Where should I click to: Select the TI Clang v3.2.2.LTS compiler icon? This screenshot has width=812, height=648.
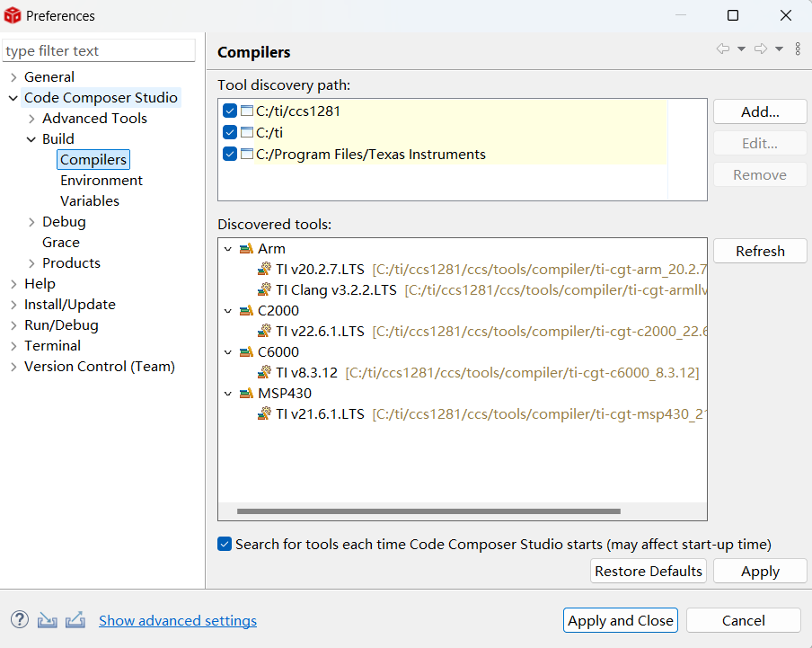point(264,289)
